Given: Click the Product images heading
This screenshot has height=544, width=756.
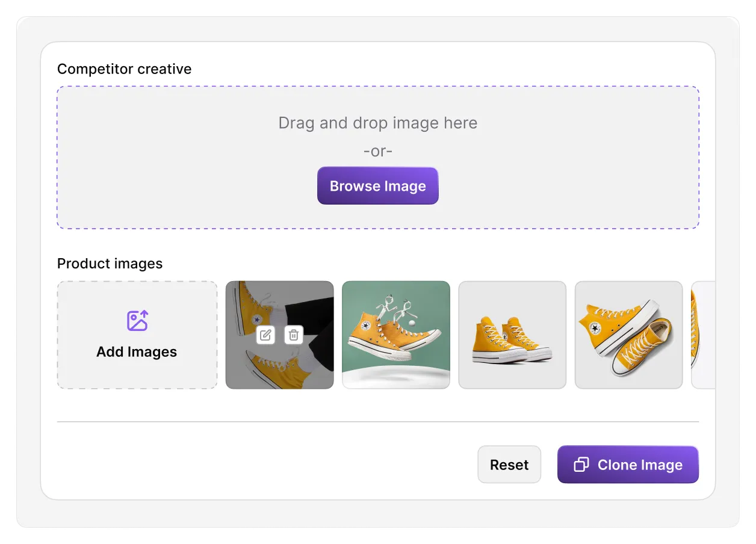Looking at the screenshot, I should point(110,264).
